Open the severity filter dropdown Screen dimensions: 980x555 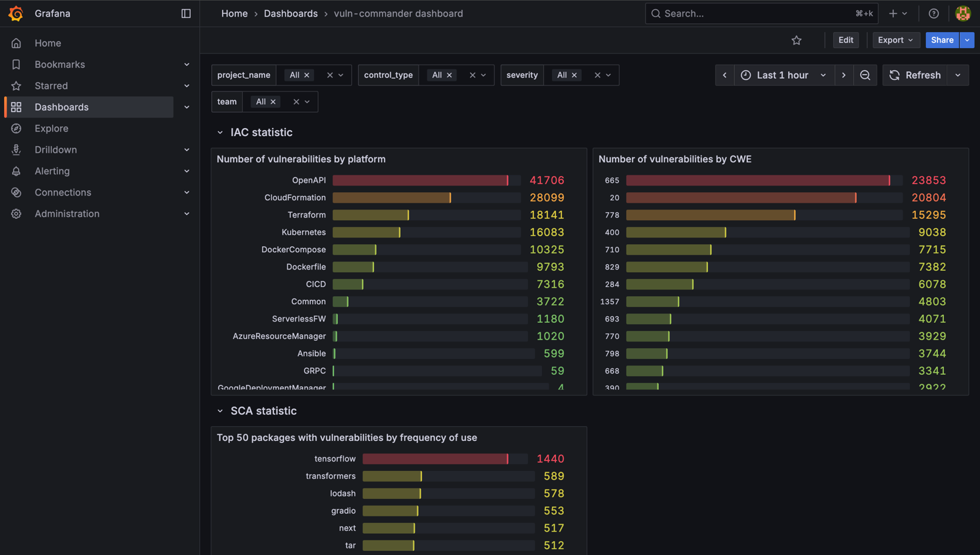[609, 75]
